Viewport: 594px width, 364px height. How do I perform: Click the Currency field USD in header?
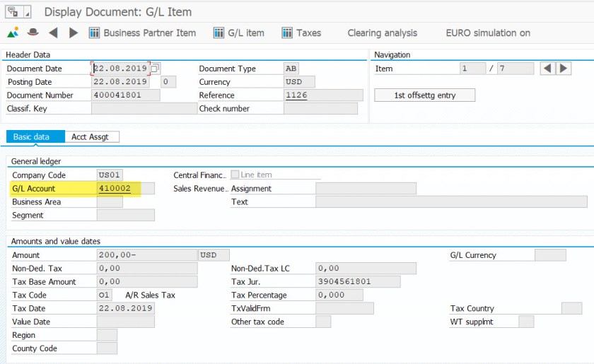[x=299, y=82]
